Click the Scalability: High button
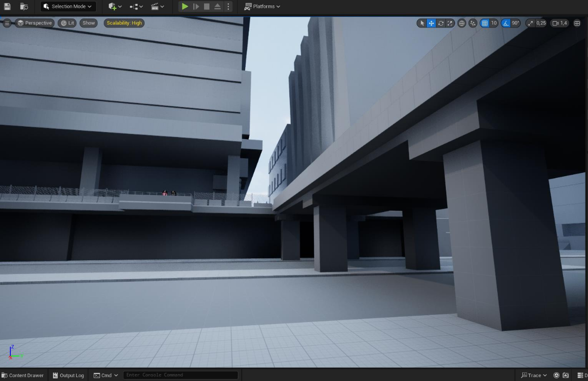 click(124, 23)
